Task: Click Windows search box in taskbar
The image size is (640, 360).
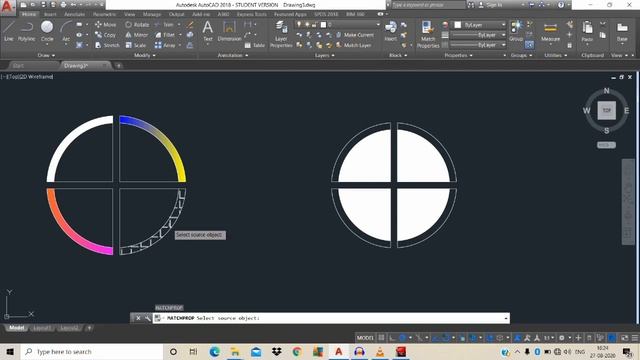Action: click(x=92, y=351)
